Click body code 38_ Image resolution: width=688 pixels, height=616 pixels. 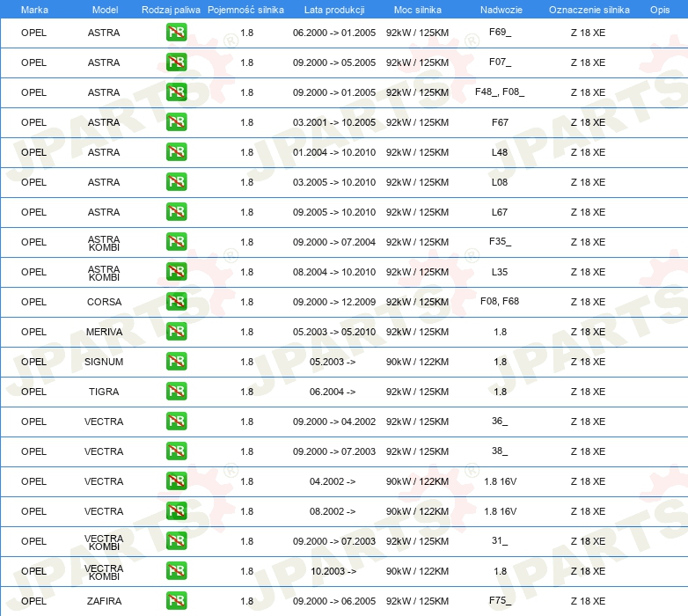click(500, 451)
